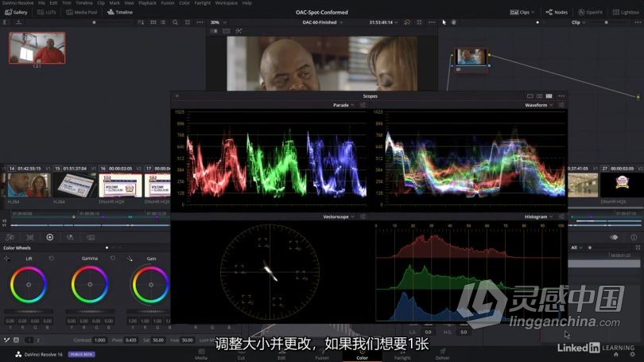
Task: Open the Gallery panel
Action: tap(17, 12)
